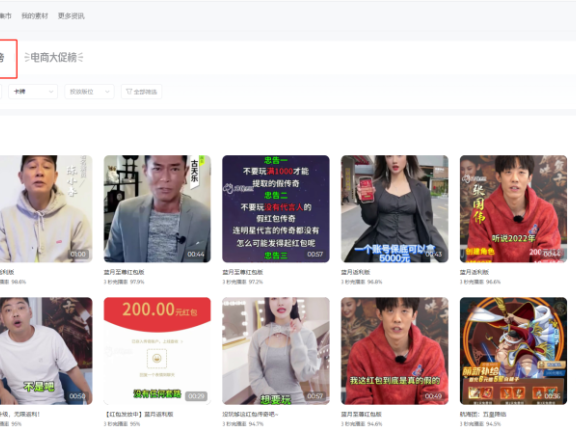Click the 94.5% completion rate text
The width and height of the screenshot is (576, 432).
tap(494, 424)
